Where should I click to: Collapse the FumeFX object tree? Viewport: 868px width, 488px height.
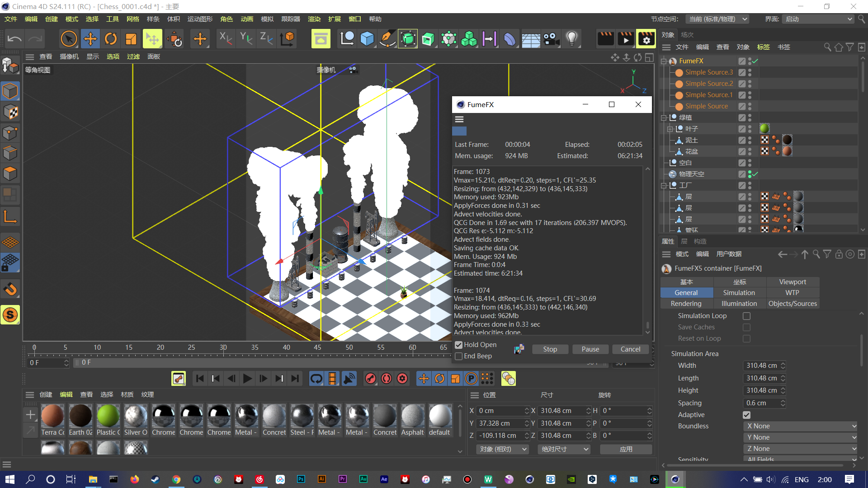(664, 61)
